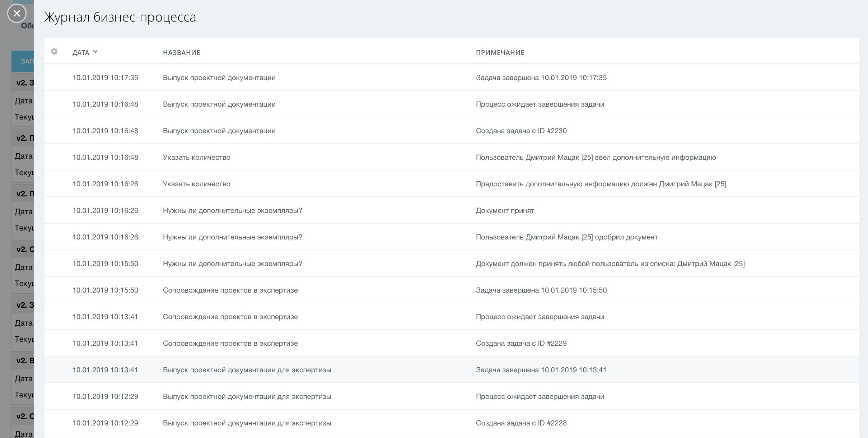Click the Название column header

pos(181,52)
